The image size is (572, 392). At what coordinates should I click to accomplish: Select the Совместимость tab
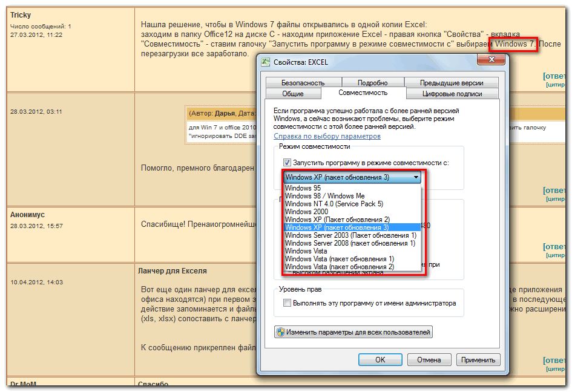tap(363, 93)
